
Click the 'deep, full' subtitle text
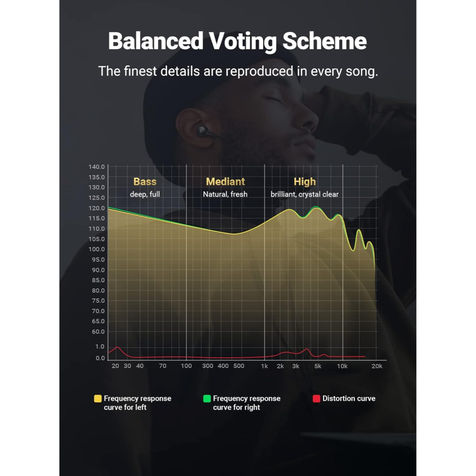click(x=145, y=194)
